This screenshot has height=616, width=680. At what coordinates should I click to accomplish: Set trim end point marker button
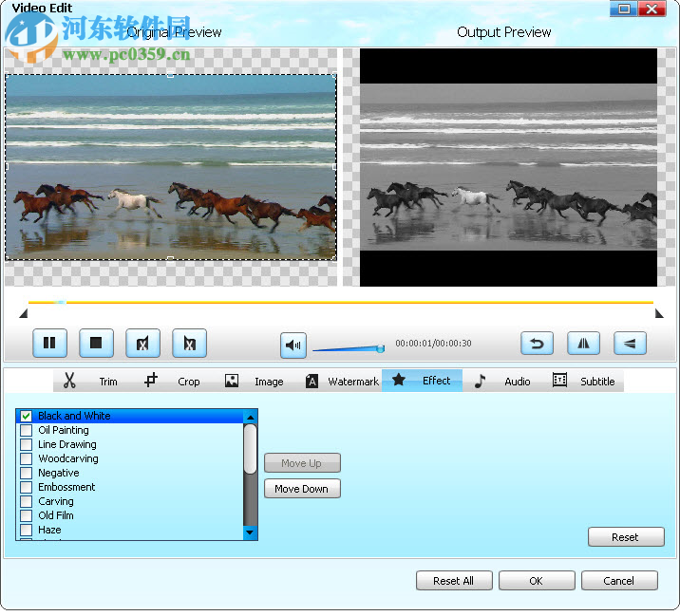click(x=190, y=344)
